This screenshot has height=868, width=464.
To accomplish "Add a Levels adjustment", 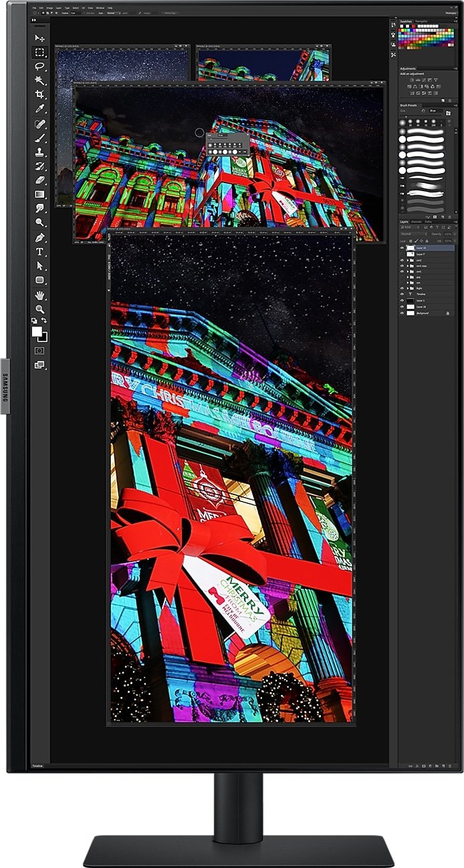I will (418, 80).
